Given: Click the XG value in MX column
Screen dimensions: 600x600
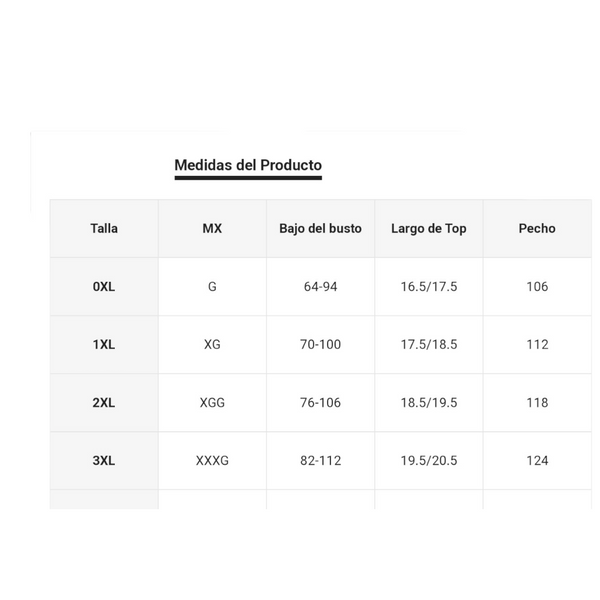Looking at the screenshot, I should tap(212, 344).
